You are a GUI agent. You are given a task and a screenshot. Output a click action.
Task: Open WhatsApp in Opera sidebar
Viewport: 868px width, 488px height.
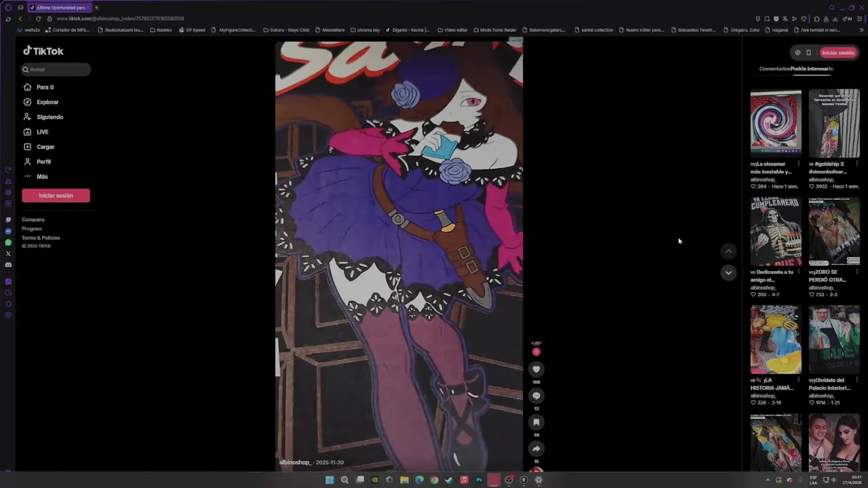tap(8, 243)
